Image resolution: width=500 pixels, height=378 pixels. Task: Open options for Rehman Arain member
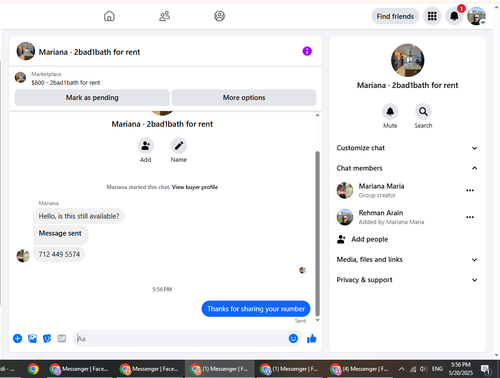470,217
